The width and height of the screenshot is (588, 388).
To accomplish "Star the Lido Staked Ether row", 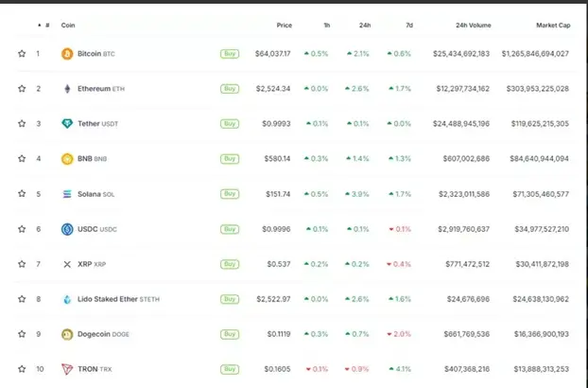I will tap(22, 299).
